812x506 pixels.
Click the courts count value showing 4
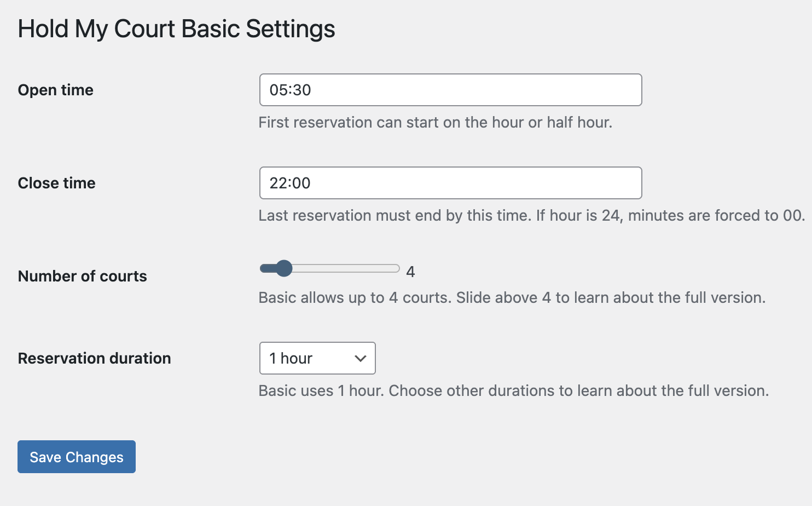[x=411, y=271]
